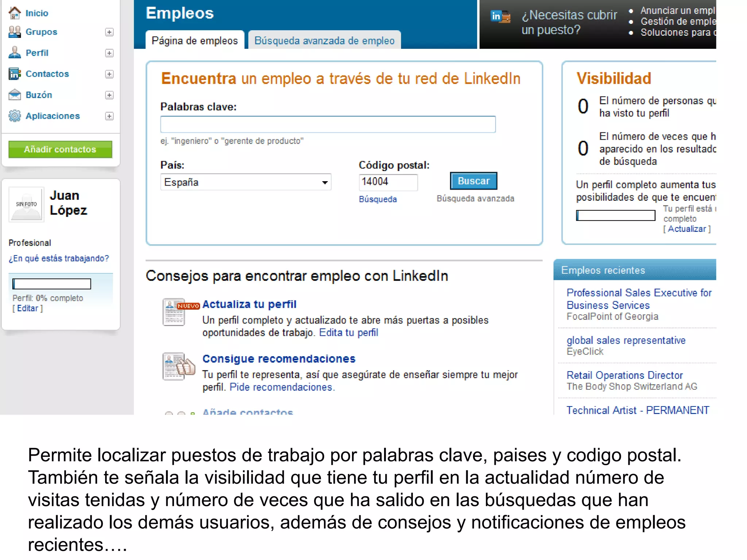The width and height of the screenshot is (747, 560).
Task: Click the Visibilidad profile completion progress bar
Action: pyautogui.click(x=616, y=215)
